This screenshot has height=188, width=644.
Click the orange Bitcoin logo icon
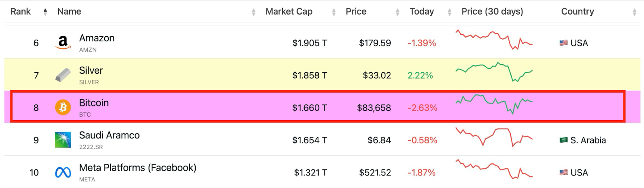pos(63,108)
